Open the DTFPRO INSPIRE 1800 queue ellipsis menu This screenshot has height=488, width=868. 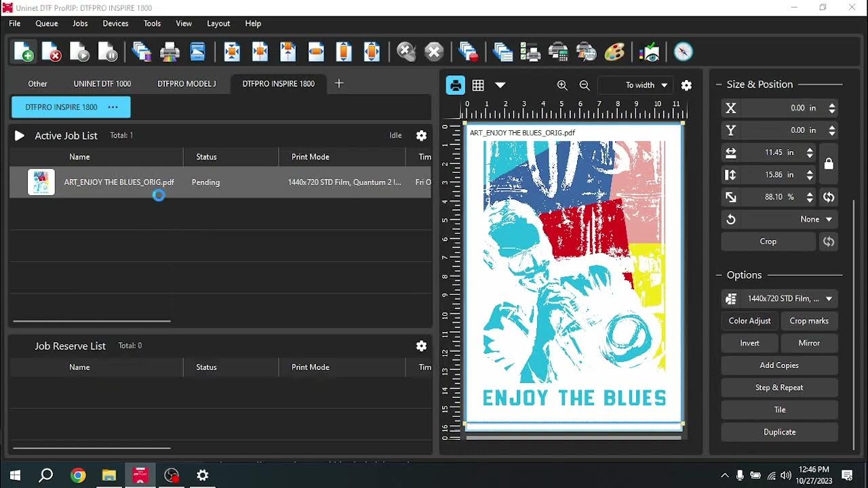(113, 107)
